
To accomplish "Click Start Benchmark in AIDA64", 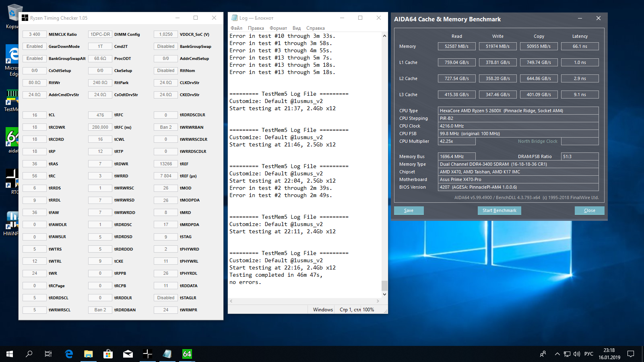I will 500,210.
